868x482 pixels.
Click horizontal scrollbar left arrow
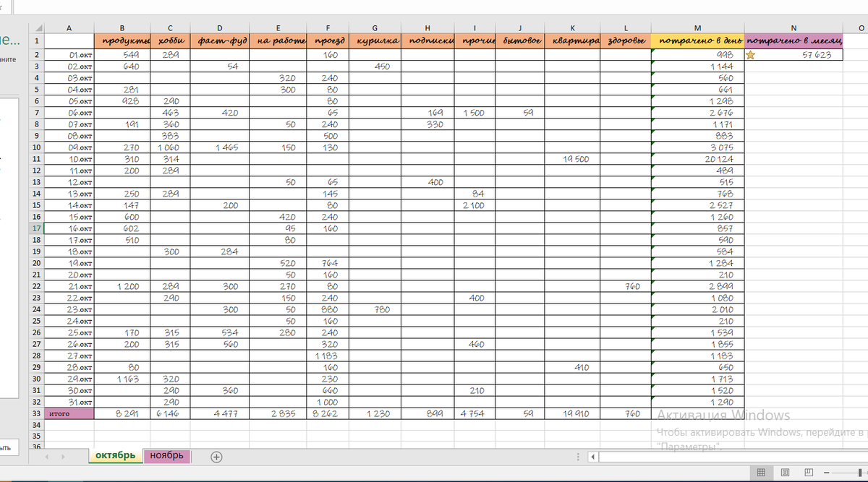(x=593, y=457)
